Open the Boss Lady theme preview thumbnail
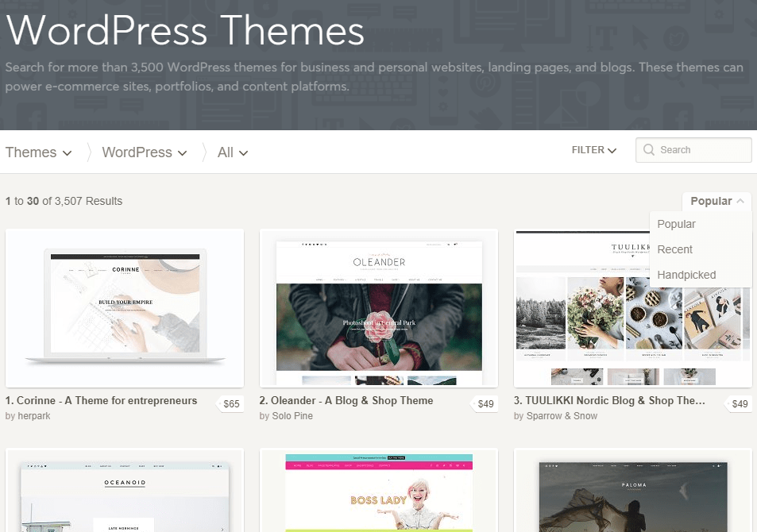The image size is (757, 532). 379,491
